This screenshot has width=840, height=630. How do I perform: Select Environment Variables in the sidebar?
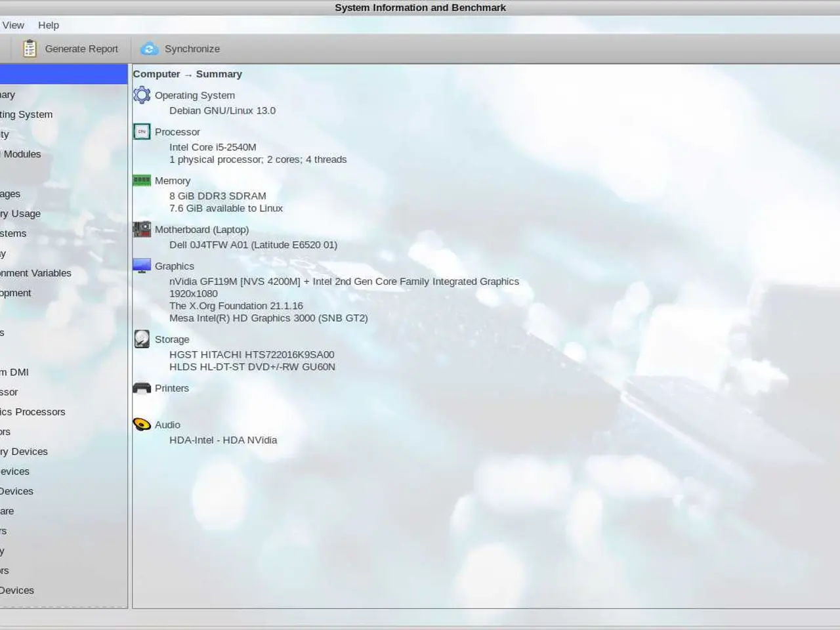[35, 273]
